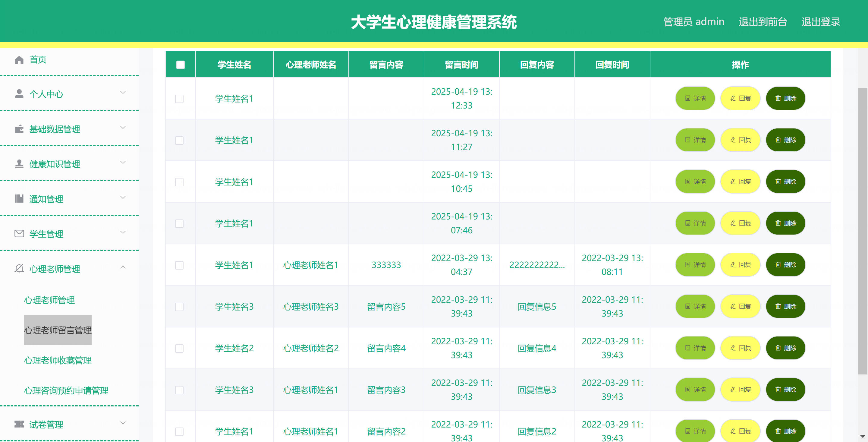Click 退出到前台 in header

click(x=763, y=22)
